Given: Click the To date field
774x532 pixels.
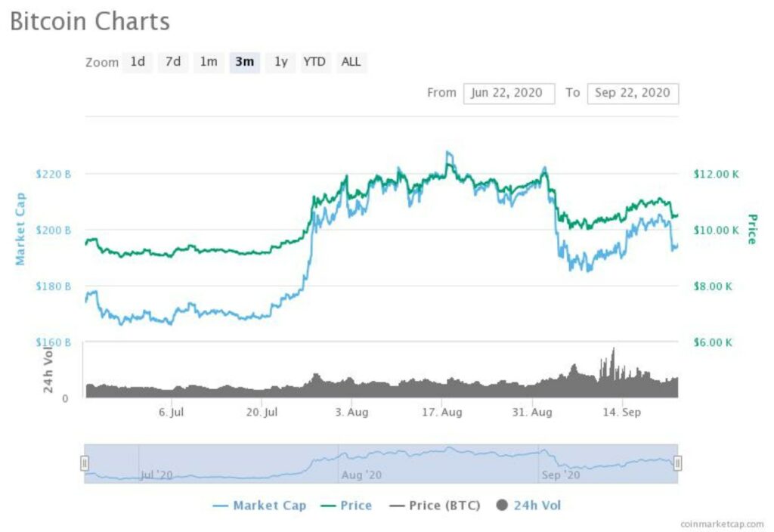Looking at the screenshot, I should (633, 93).
